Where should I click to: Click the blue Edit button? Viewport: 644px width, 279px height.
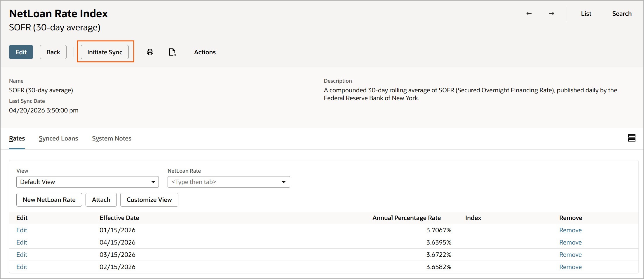[x=21, y=52]
